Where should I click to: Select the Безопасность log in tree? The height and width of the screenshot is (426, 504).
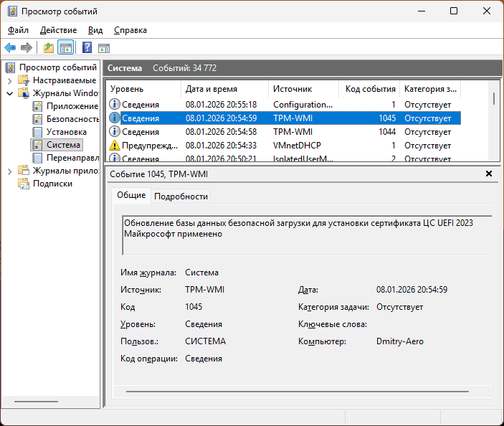point(72,119)
